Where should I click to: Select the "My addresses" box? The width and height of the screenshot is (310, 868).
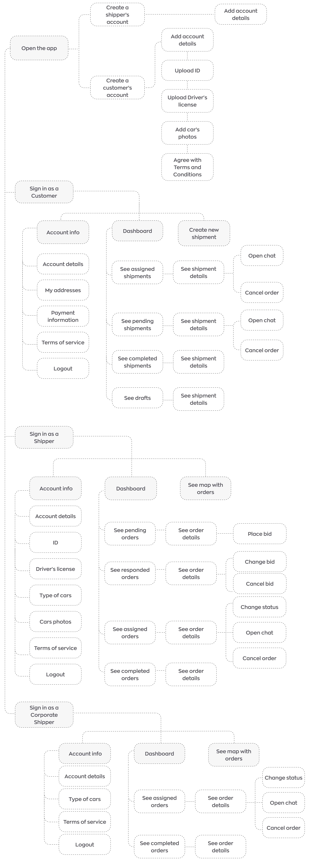(63, 290)
